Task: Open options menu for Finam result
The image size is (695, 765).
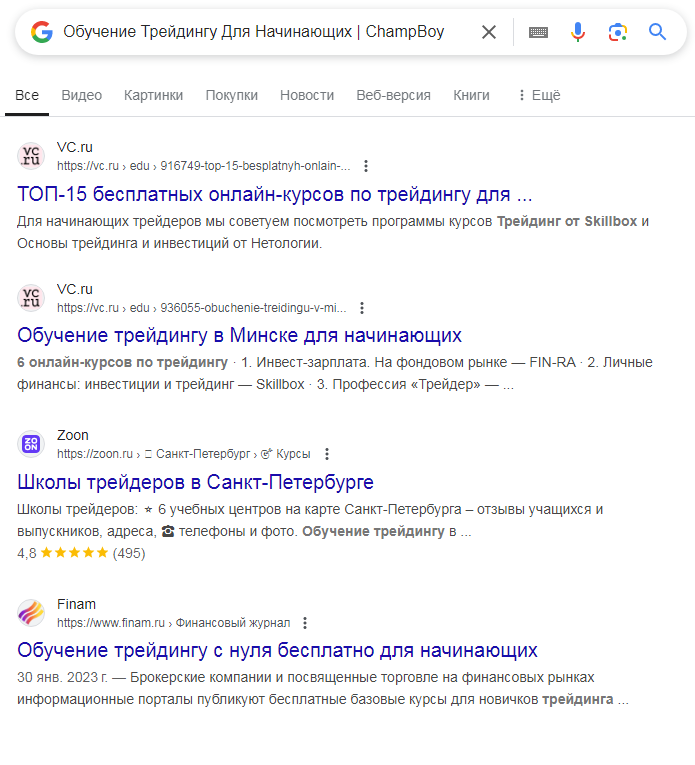Action: [x=305, y=623]
